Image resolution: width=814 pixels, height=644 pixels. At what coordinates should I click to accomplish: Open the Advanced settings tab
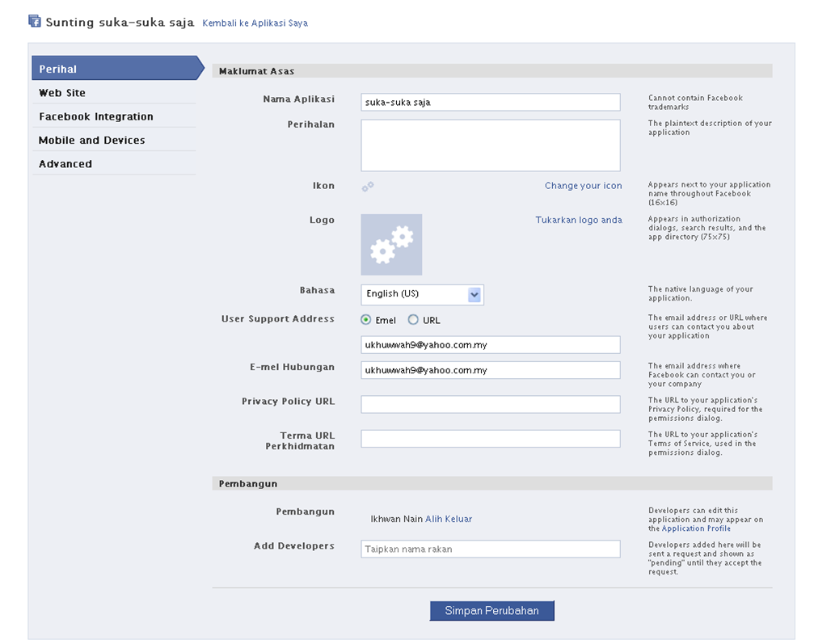[65, 164]
